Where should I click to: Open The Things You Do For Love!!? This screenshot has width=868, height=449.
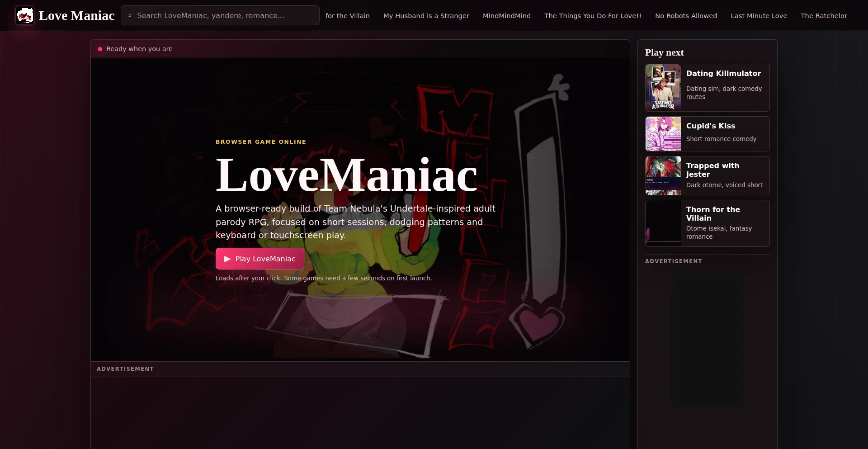click(593, 16)
